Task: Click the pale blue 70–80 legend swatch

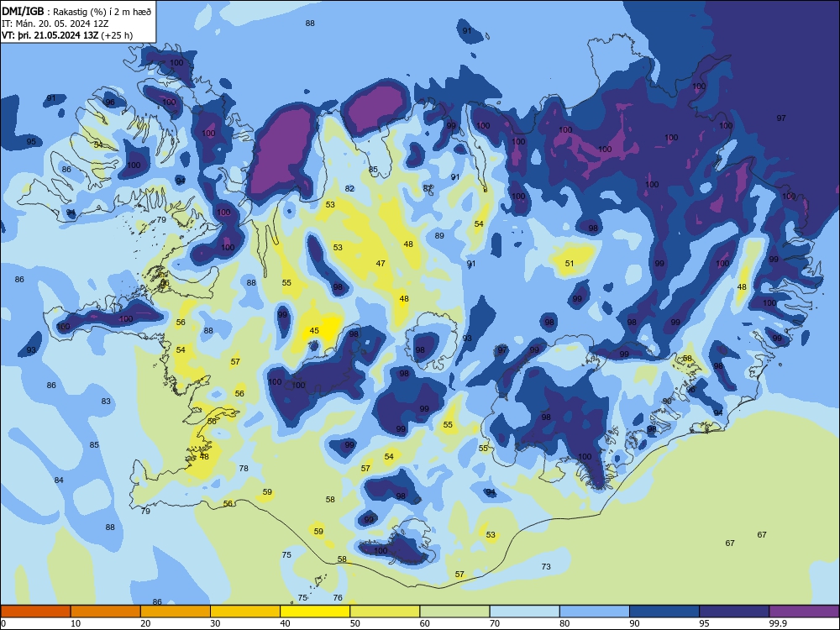Action: point(524,612)
